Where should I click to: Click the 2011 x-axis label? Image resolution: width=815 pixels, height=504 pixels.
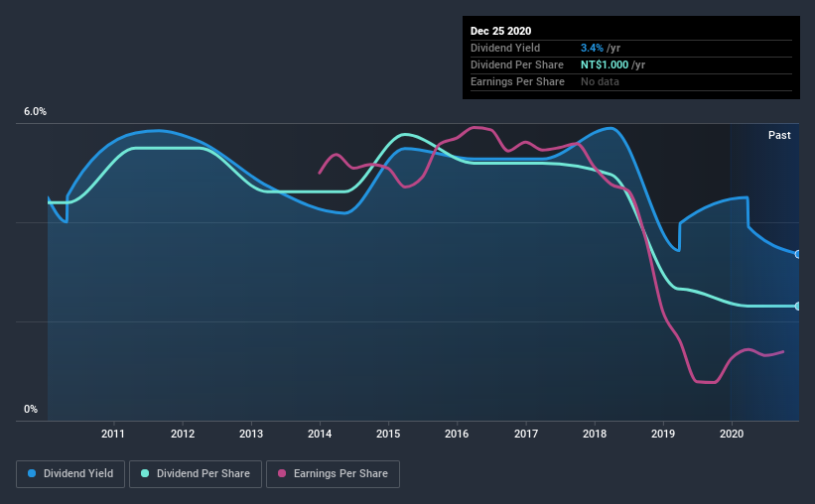tap(113, 434)
